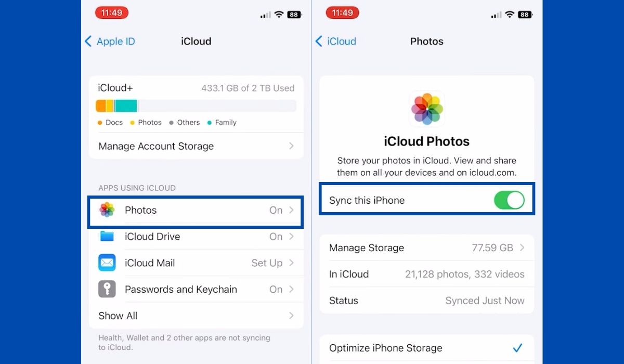
Task: Expand the Manage Account Storage chevron
Action: 291,146
